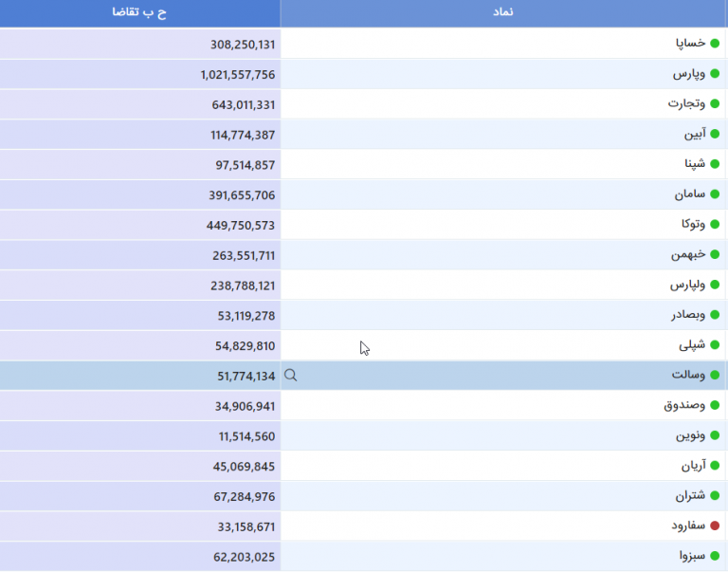Click the value 263,551,711
The width and height of the screenshot is (728, 572).
click(x=244, y=256)
